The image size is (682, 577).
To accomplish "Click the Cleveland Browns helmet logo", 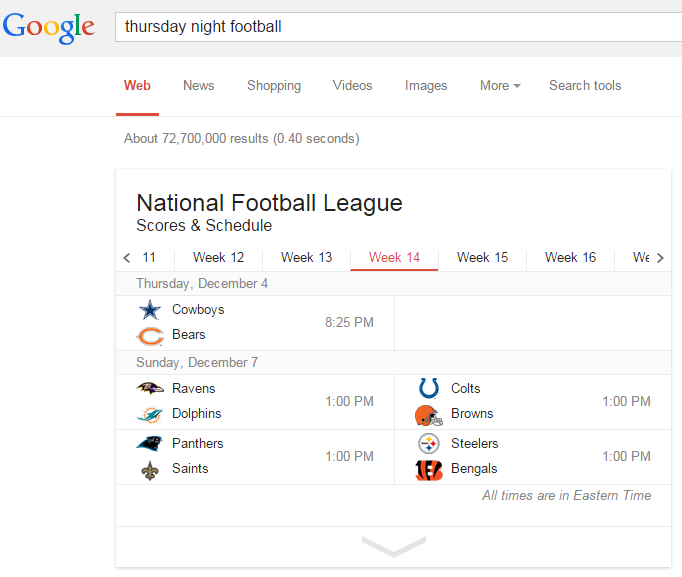I will point(429,414).
